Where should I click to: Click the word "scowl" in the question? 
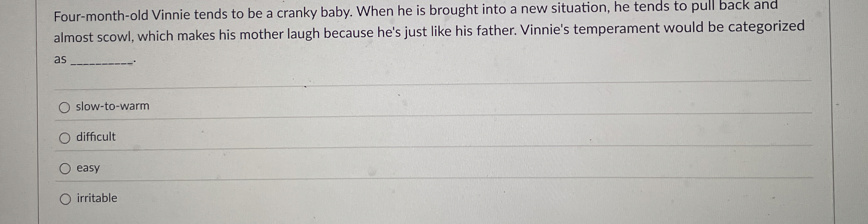[x=115, y=37]
